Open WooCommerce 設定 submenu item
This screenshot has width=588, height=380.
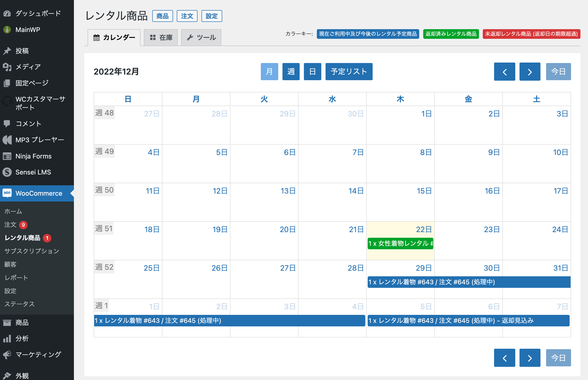(10, 291)
